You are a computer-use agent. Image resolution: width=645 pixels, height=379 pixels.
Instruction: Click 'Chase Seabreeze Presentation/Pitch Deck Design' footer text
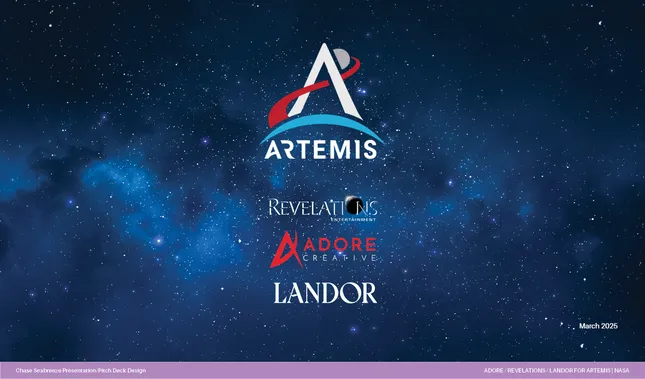[81, 371]
